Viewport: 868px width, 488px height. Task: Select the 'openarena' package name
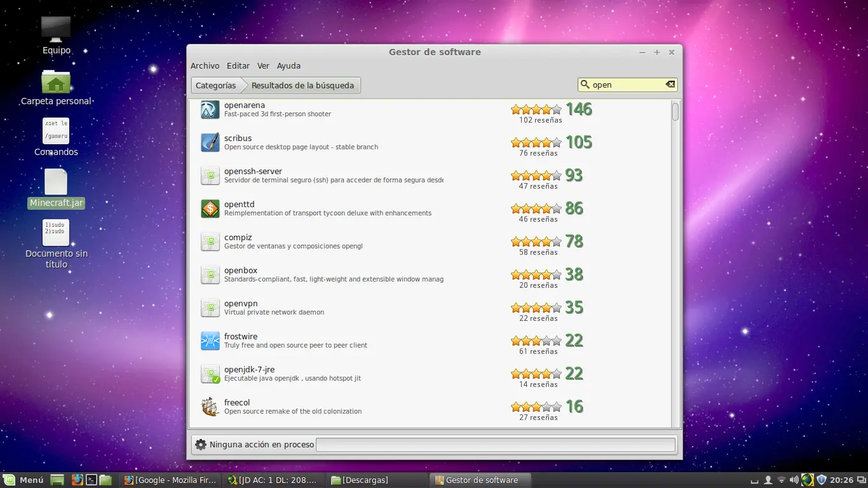tap(245, 105)
